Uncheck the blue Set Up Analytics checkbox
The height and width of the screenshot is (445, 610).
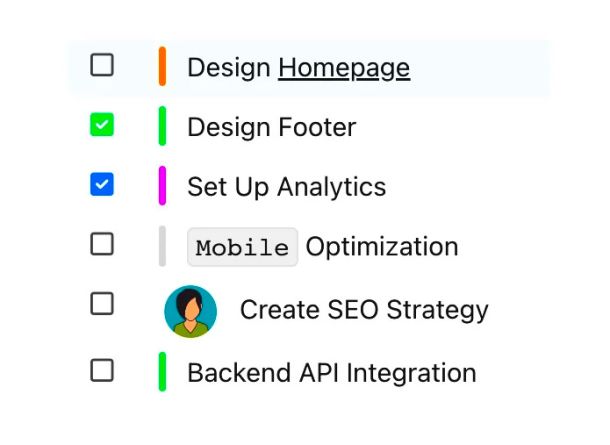[102, 184]
